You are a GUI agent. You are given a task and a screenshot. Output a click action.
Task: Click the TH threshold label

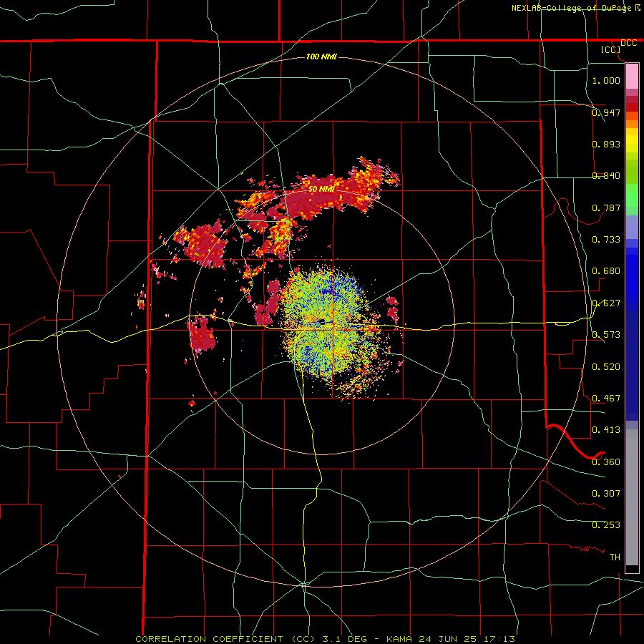615,557
